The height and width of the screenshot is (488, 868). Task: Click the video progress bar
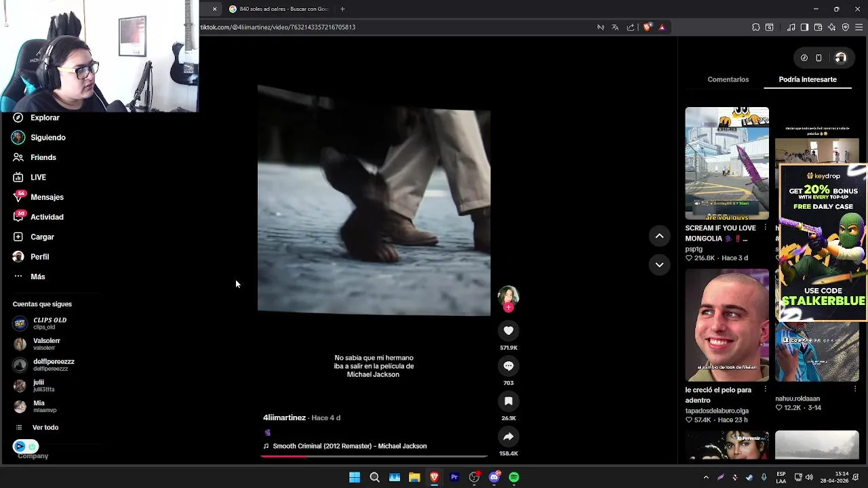(x=374, y=456)
